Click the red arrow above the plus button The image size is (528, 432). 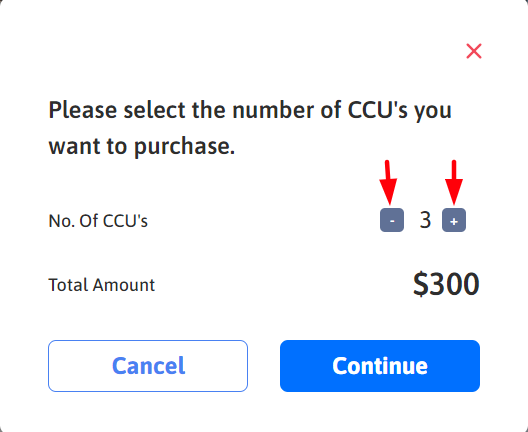(454, 182)
